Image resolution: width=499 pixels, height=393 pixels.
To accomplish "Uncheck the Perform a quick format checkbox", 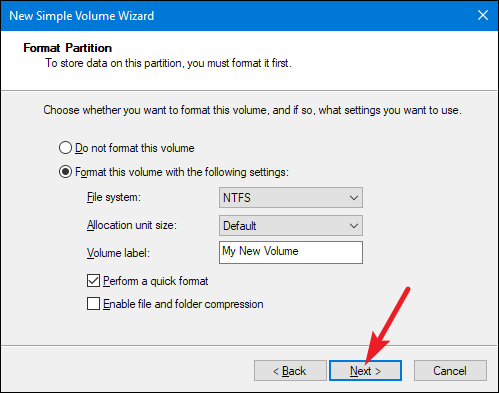I will click(x=93, y=281).
